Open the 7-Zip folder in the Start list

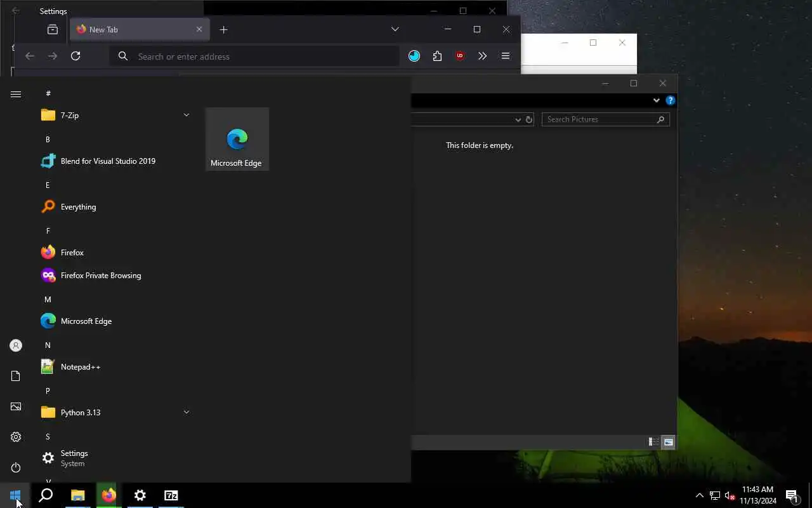coord(115,115)
